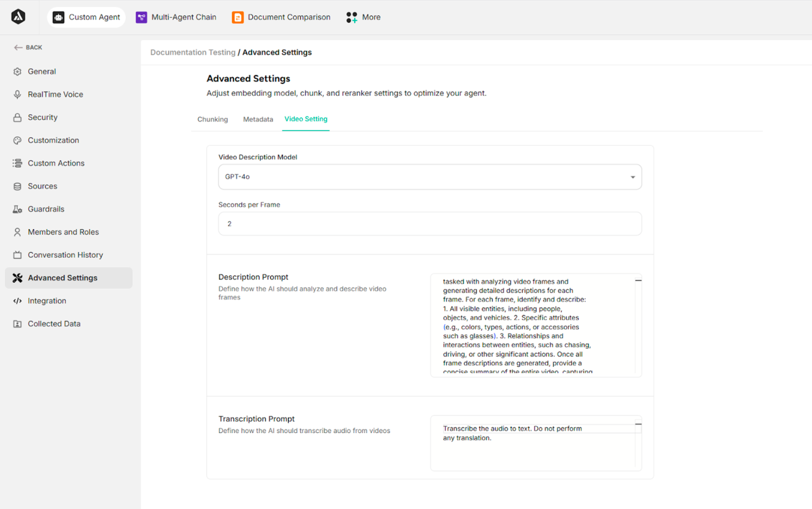The width and height of the screenshot is (812, 509).
Task: Expand the Video Description Model dropdown arrow
Action: 632,177
